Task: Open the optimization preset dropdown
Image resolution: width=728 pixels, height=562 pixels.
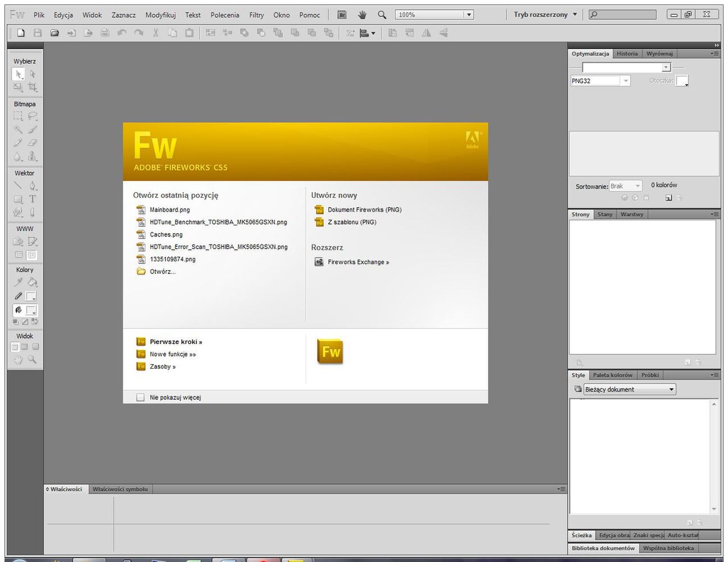Action: tap(666, 67)
